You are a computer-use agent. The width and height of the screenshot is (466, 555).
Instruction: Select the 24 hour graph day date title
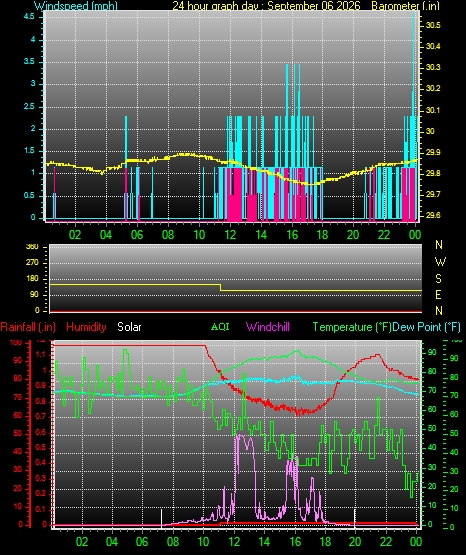[x=266, y=6]
